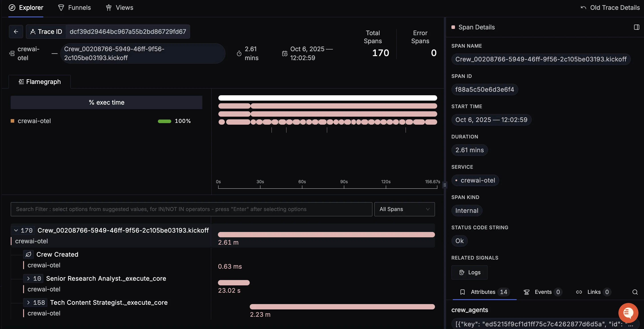The height and width of the screenshot is (329, 644).
Task: Open the Links tab
Action: [x=594, y=292]
